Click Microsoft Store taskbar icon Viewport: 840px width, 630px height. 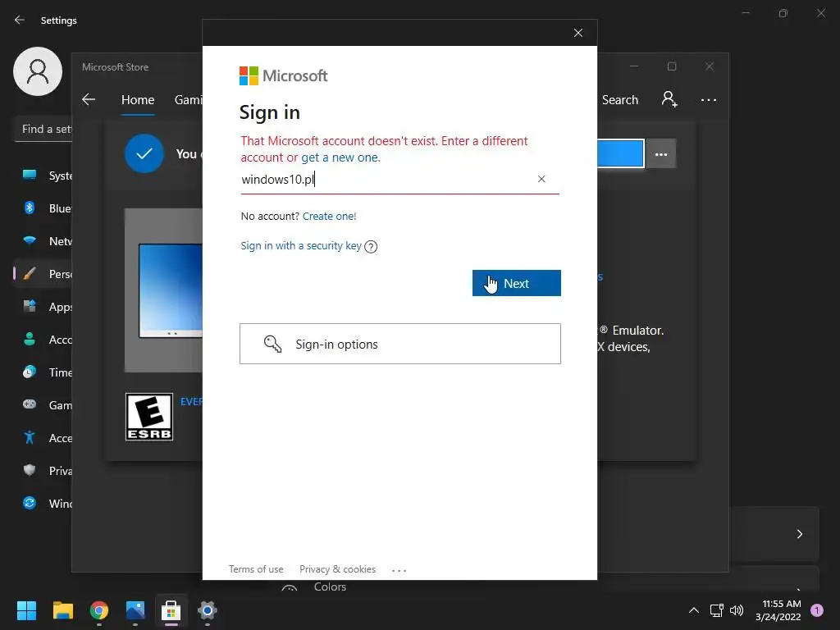pyautogui.click(x=171, y=610)
